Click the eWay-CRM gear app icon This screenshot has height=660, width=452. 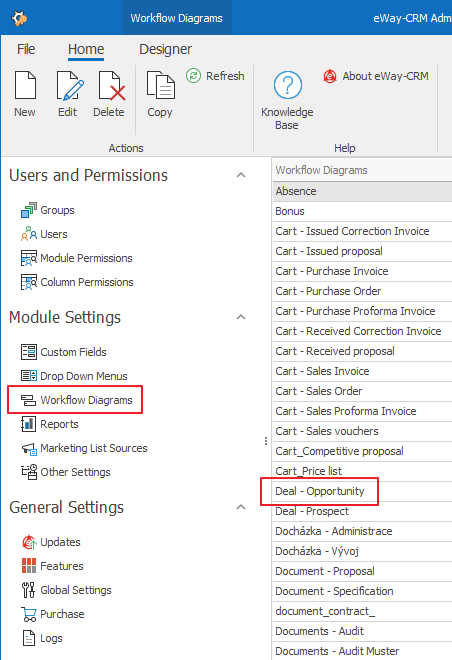click(x=19, y=18)
